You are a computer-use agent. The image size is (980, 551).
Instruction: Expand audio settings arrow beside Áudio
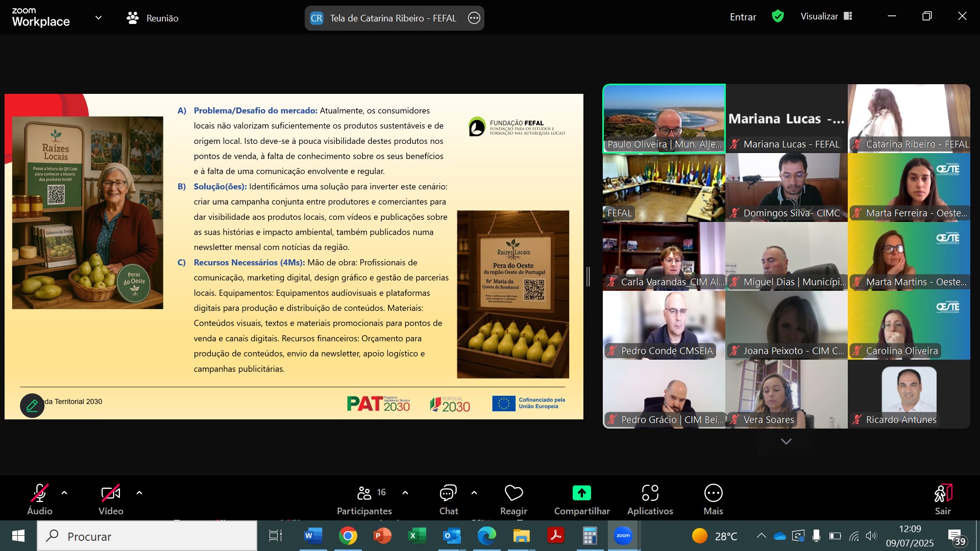coord(64,493)
